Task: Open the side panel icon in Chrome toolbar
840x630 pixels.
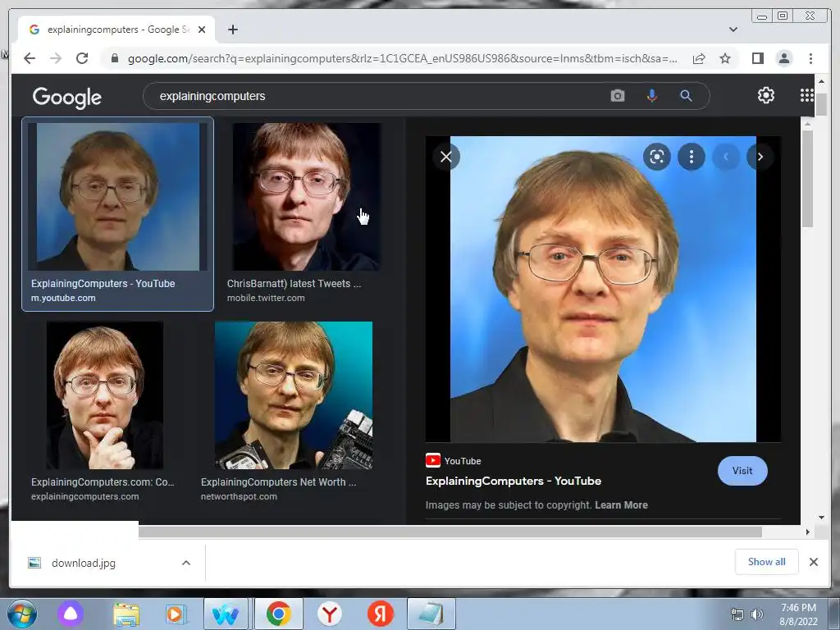Action: [x=757, y=58]
